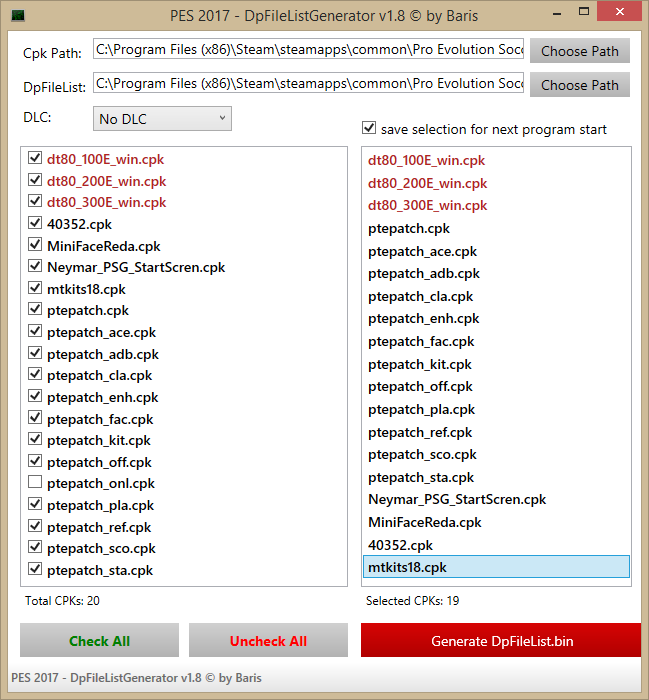Select dt80_300E_win.cpk in the right list

pyautogui.click(x=496, y=205)
